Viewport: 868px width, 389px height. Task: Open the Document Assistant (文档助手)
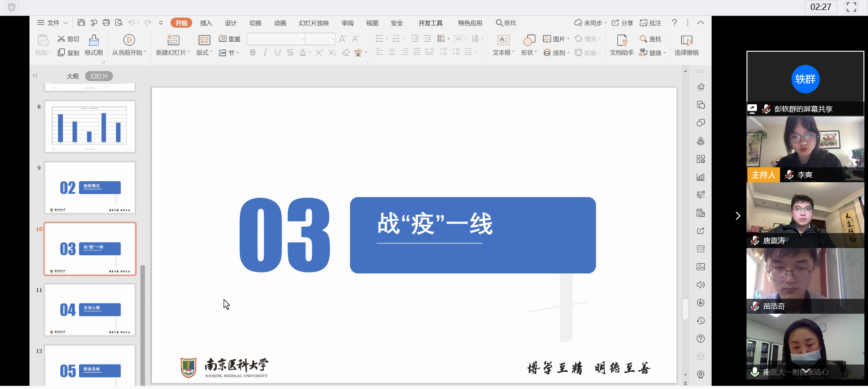pyautogui.click(x=622, y=40)
